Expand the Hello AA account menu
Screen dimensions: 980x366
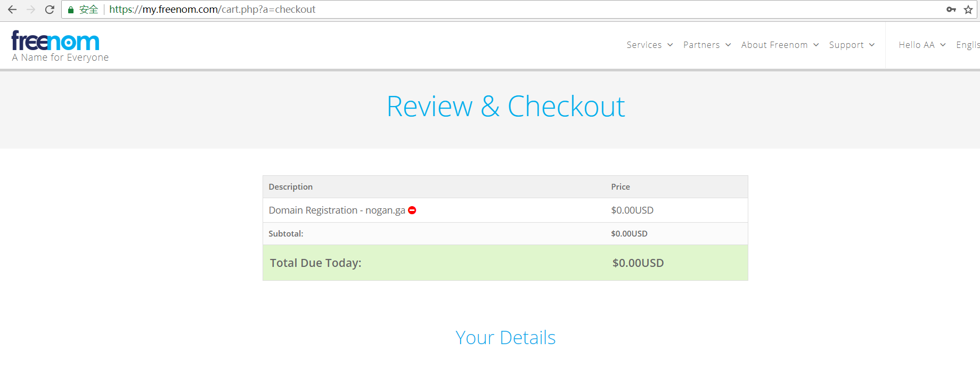pyautogui.click(x=921, y=45)
